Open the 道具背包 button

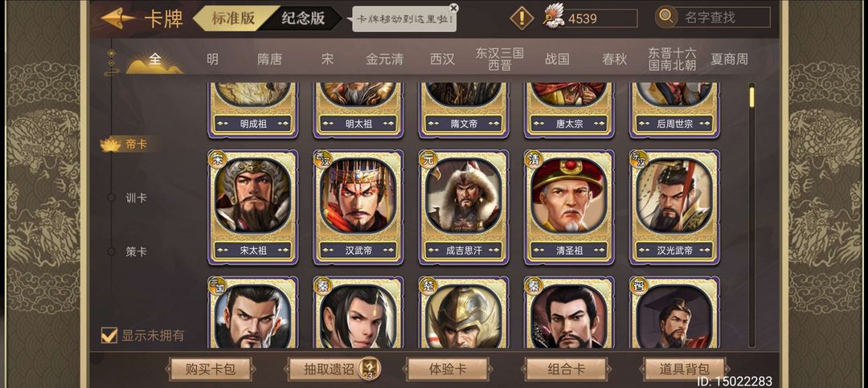[x=684, y=370]
